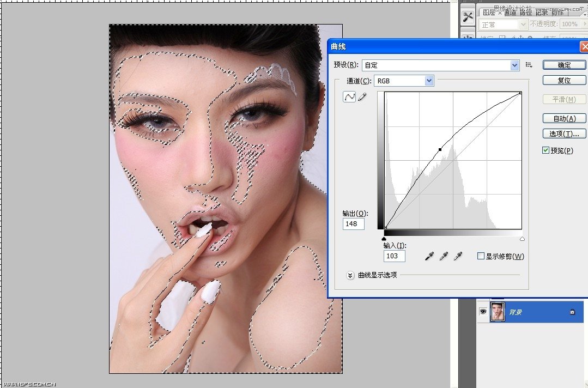Click the 输出 output value field
The height and width of the screenshot is (388, 588).
[x=353, y=224]
